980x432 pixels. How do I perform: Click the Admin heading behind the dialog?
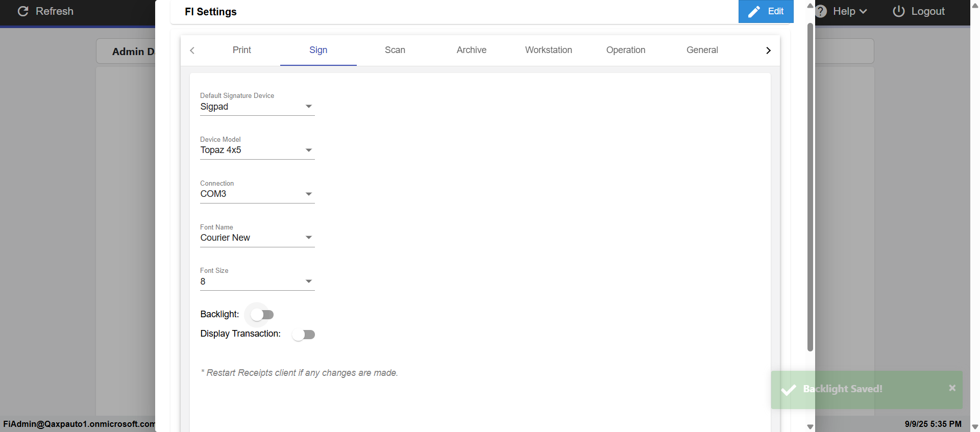133,52
